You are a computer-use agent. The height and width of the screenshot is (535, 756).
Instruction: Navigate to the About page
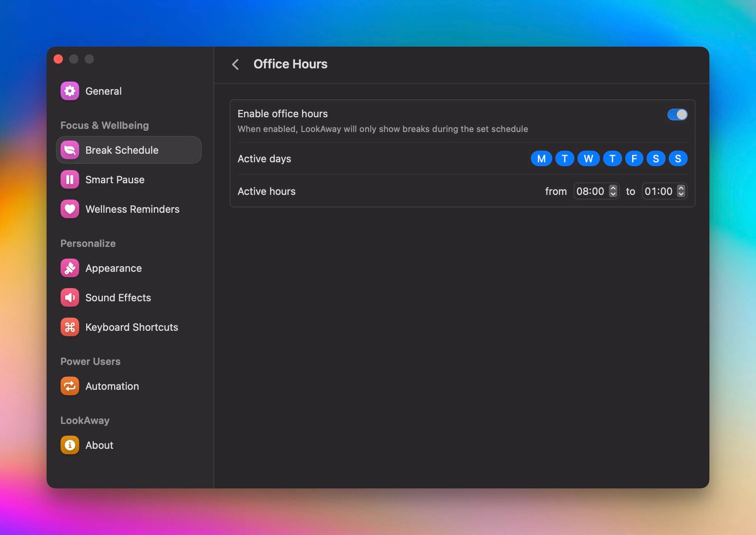(99, 445)
